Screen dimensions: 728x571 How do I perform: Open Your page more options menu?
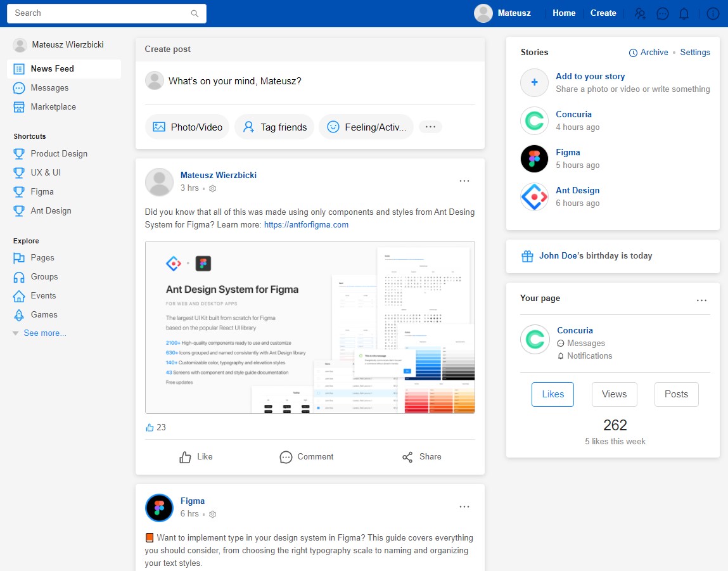click(x=701, y=300)
